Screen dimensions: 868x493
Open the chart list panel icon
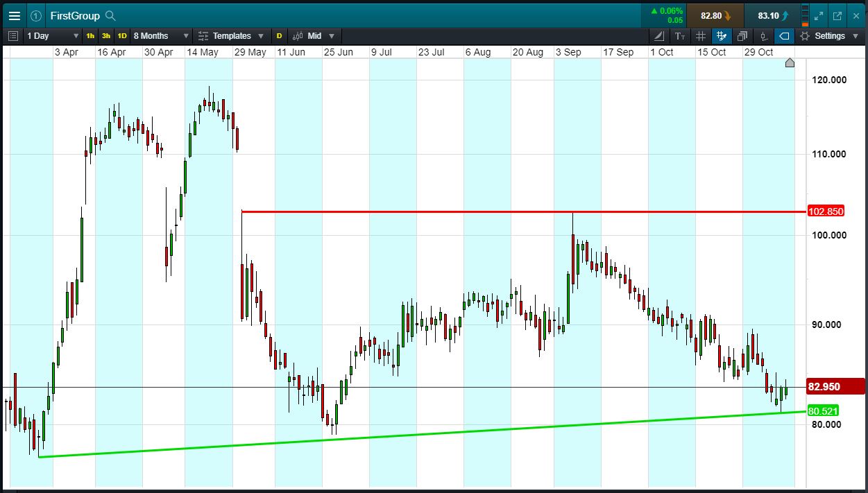coord(13,36)
